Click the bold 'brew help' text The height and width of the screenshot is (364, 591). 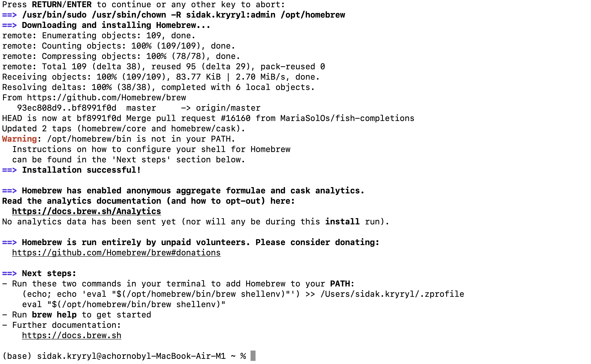click(54, 315)
